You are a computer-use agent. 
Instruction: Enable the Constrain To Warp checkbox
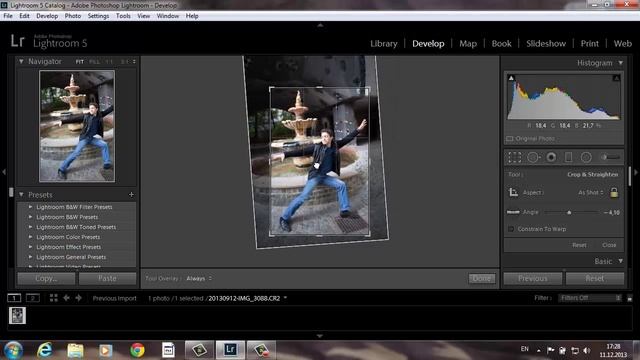point(511,229)
